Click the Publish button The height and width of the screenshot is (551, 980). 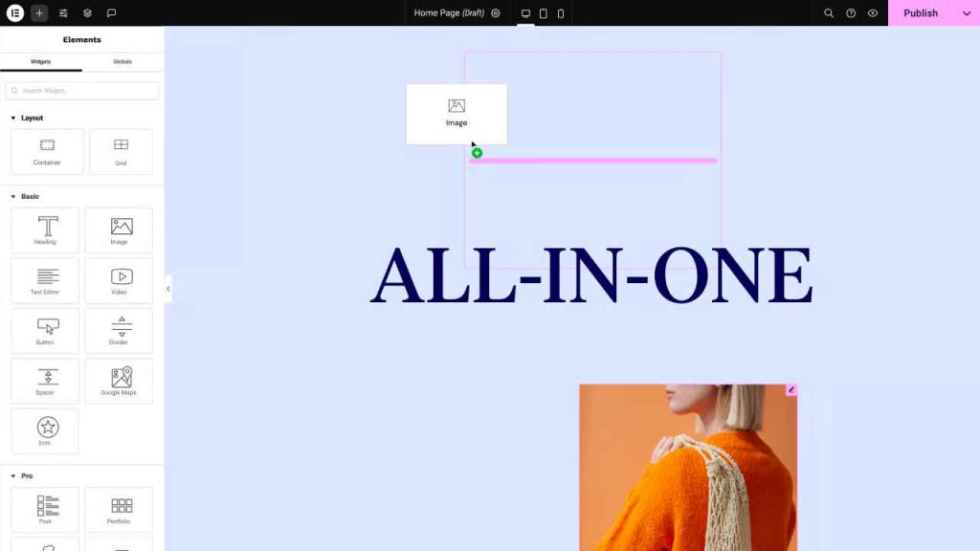click(x=920, y=13)
